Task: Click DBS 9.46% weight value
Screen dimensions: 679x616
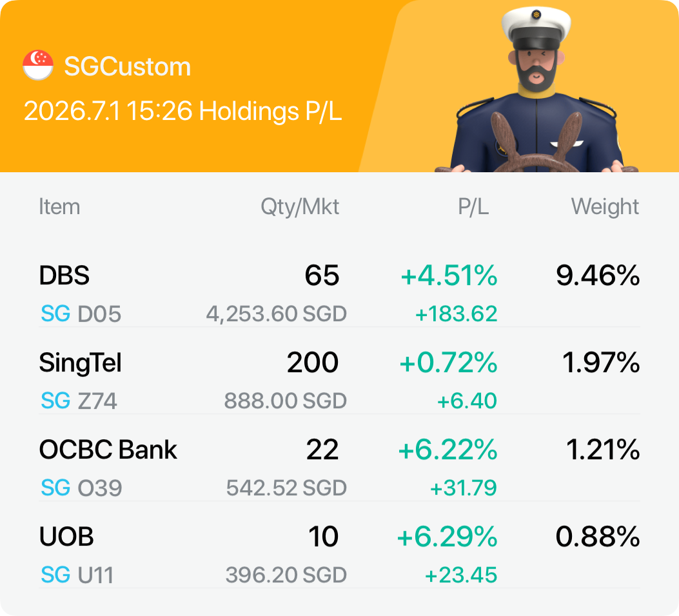Action: [598, 275]
